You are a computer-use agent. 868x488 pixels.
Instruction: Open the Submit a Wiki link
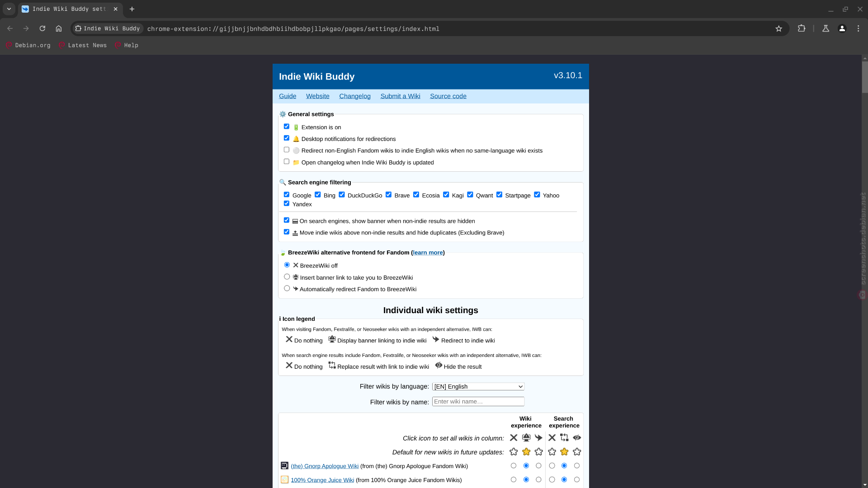[400, 96]
